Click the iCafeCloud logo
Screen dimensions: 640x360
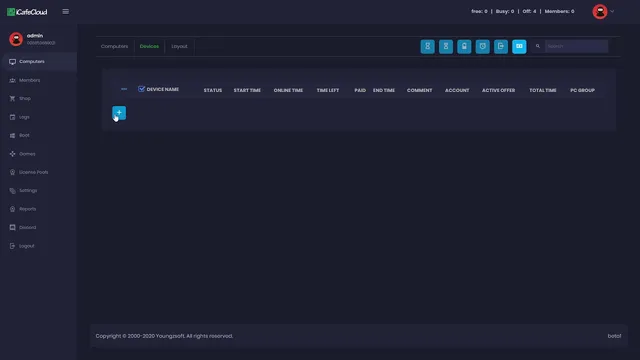point(27,12)
